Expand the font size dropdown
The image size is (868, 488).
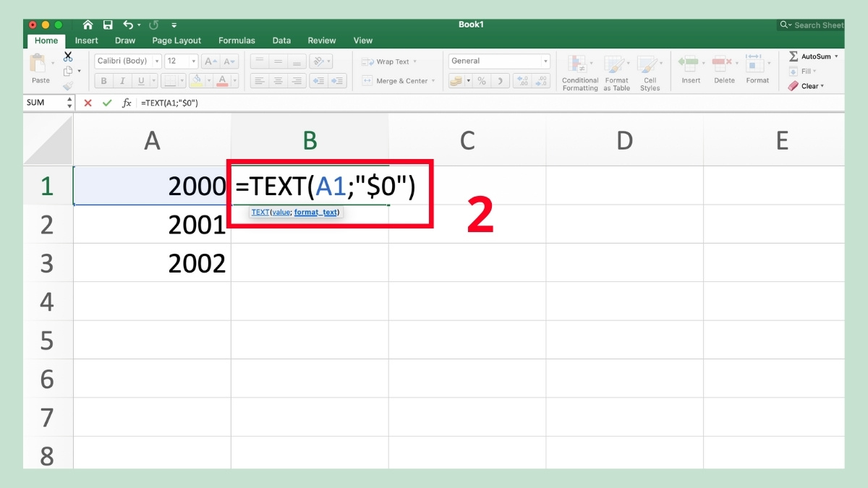[x=194, y=61]
